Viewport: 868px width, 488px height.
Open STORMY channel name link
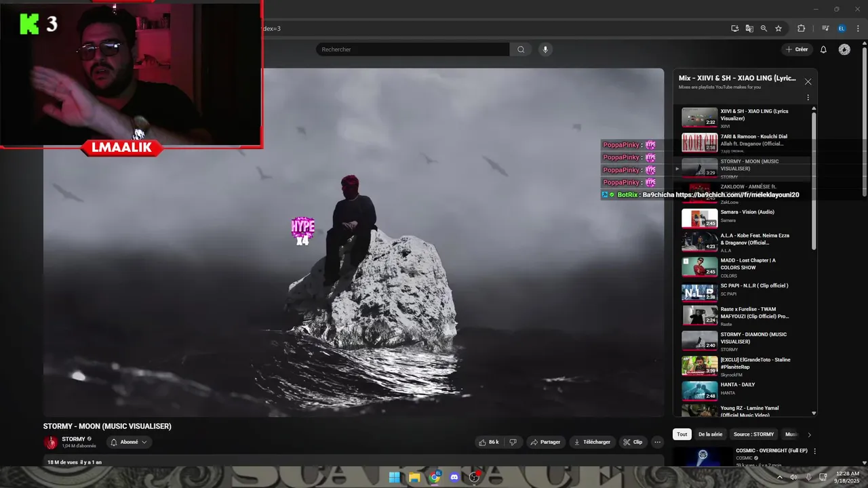point(73,439)
